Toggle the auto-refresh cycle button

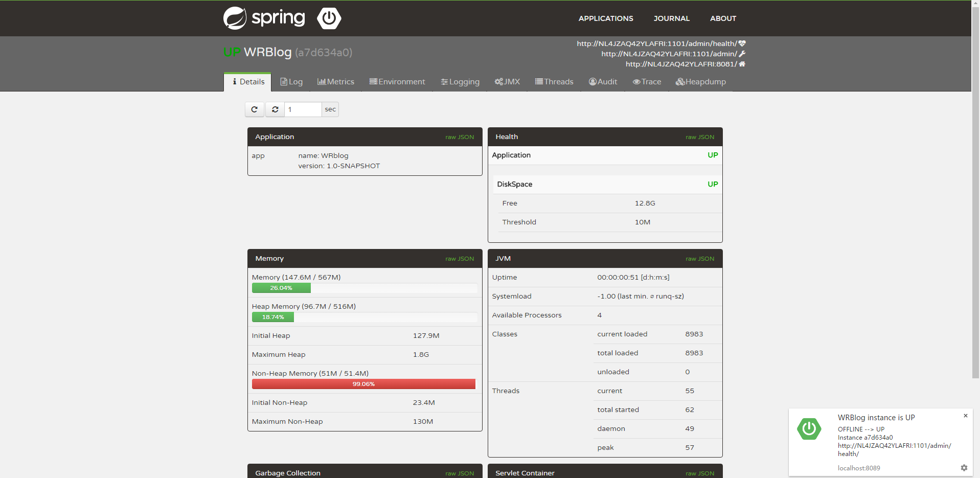coord(275,109)
